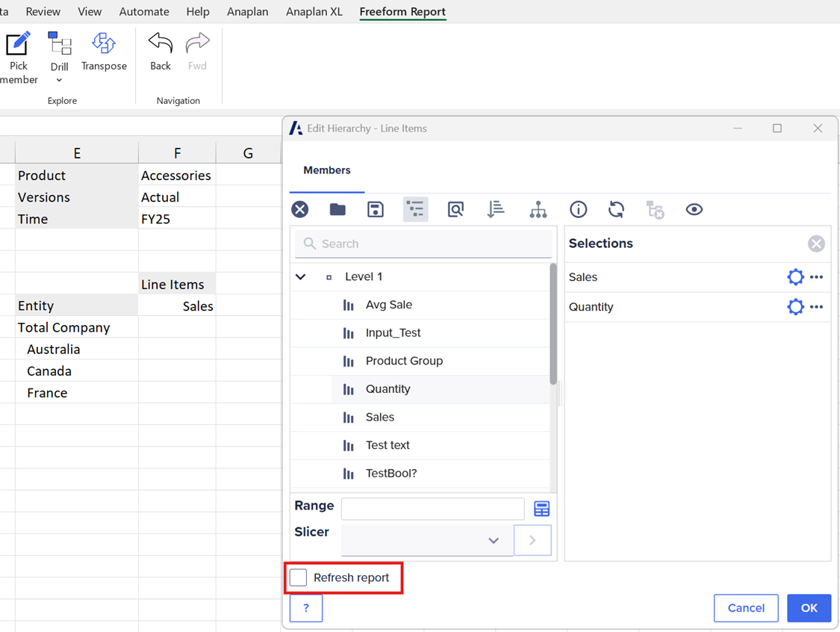Switch to the Anaplan XL tab
The height and width of the screenshot is (632, 840).
click(314, 12)
